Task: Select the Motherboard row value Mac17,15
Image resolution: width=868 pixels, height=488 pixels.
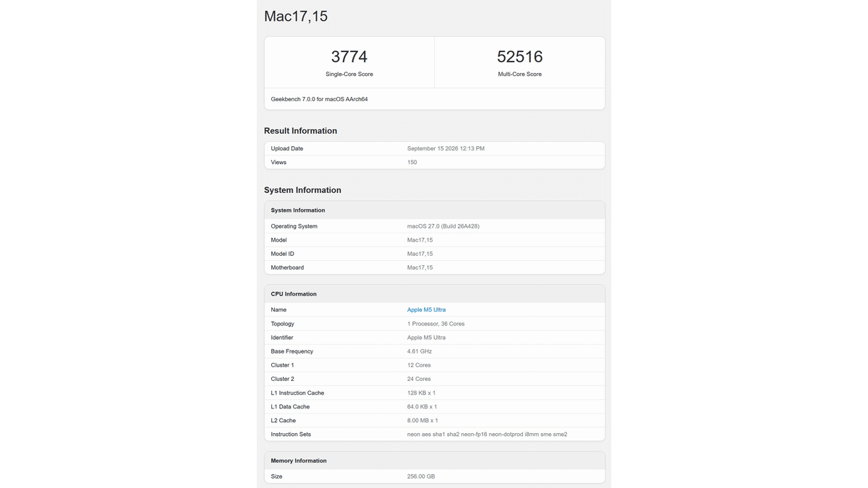Action: [x=420, y=267]
